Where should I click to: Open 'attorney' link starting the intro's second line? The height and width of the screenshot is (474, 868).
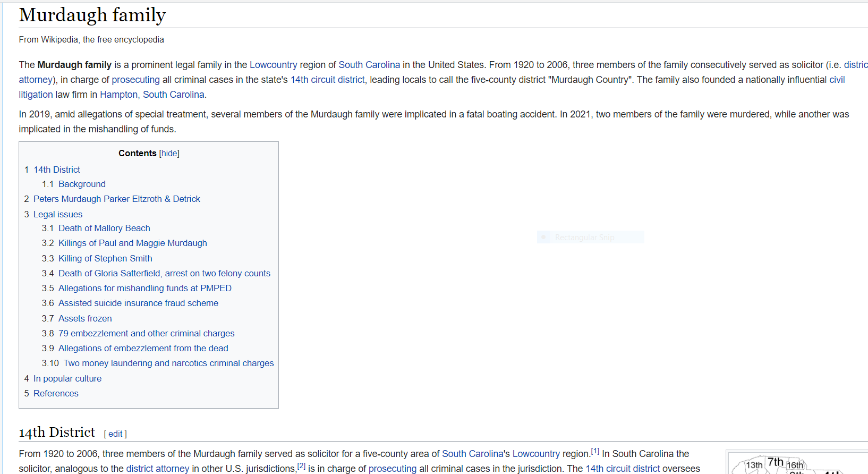[36, 80]
